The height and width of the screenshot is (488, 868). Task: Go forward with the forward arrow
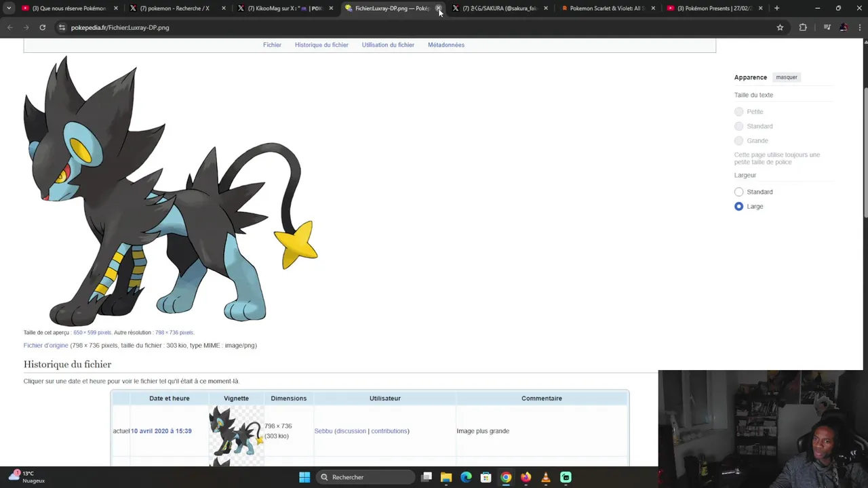tap(26, 28)
